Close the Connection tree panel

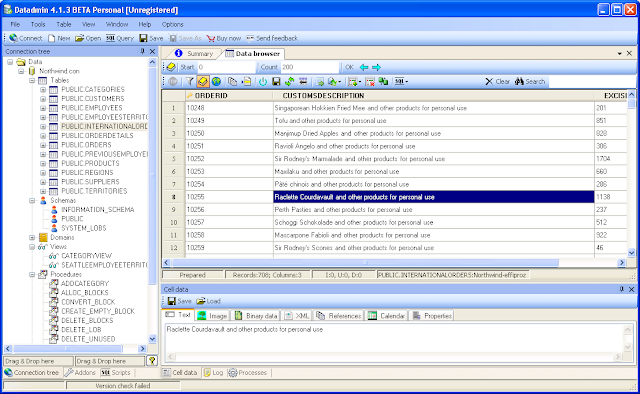click(x=152, y=51)
